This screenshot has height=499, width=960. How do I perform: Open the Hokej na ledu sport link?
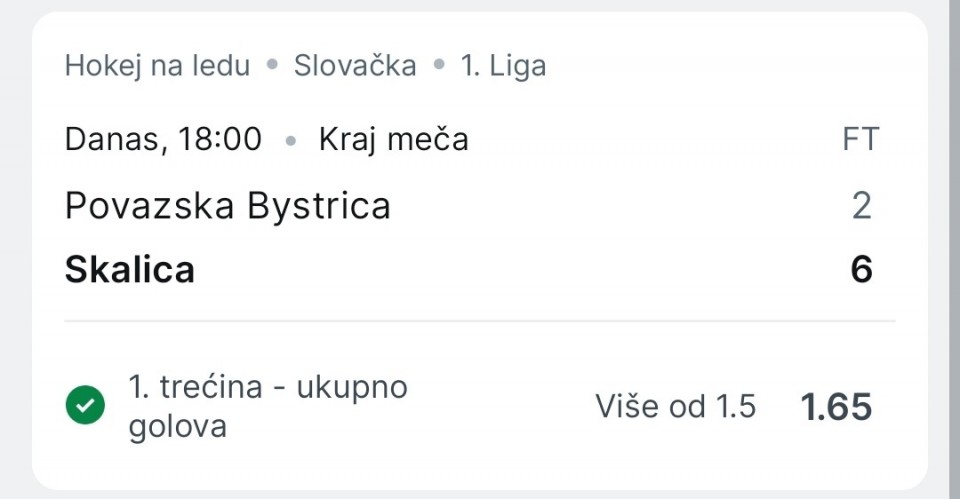(157, 66)
